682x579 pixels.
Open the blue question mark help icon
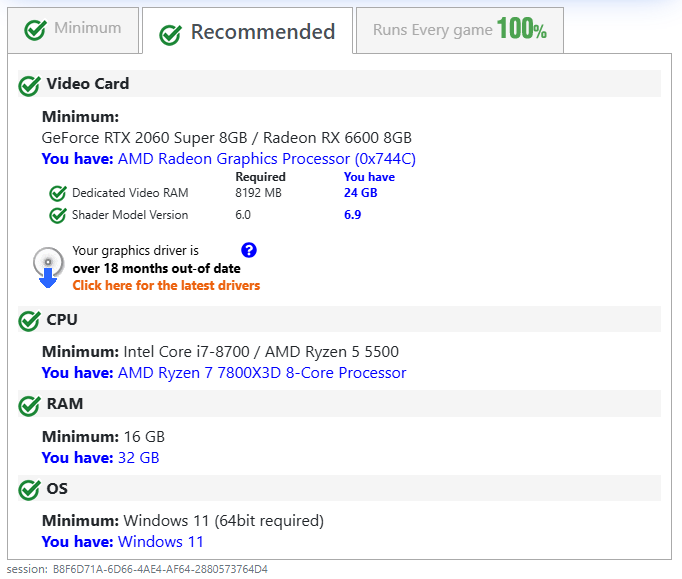pyautogui.click(x=249, y=250)
